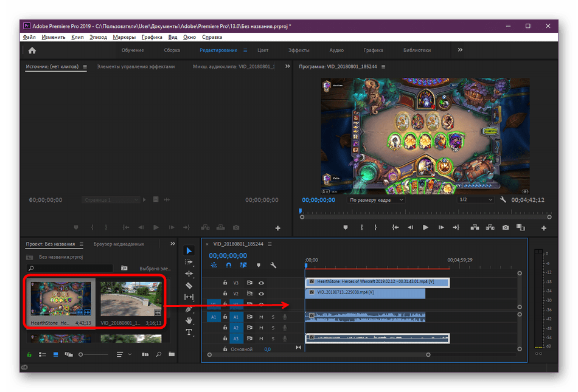Add marker in Program monitor
The height and width of the screenshot is (392, 578).
(x=346, y=227)
